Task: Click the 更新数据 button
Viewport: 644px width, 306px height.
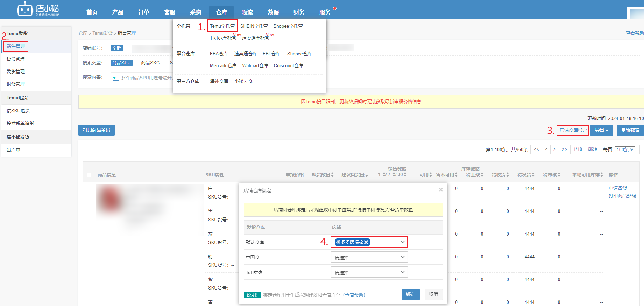Action: pos(630,130)
